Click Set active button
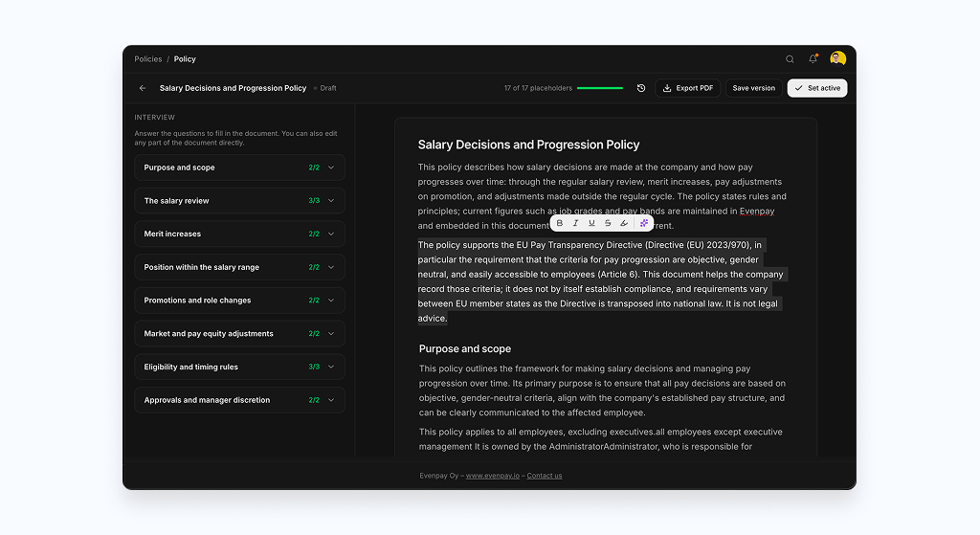This screenshot has width=980, height=535. click(x=817, y=88)
